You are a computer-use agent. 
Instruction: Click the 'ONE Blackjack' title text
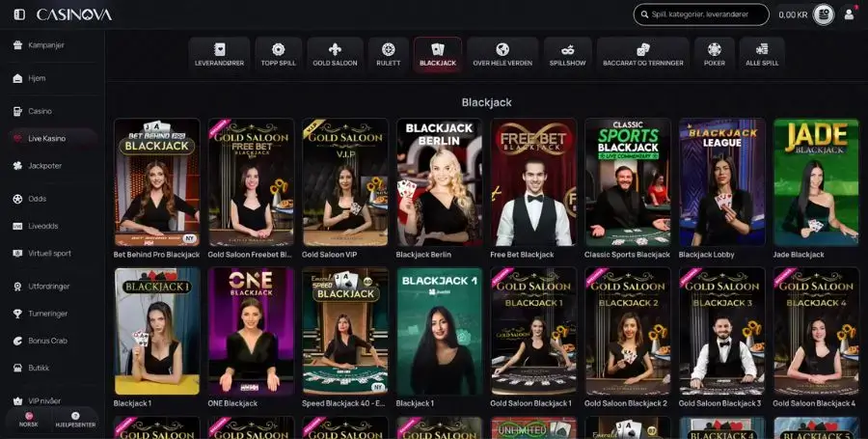click(232, 403)
